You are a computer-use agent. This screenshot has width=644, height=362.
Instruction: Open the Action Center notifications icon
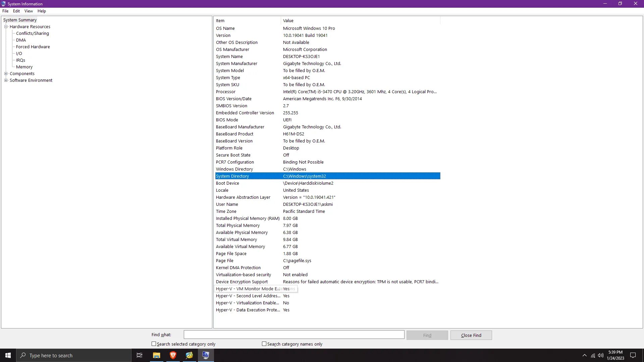tap(633, 355)
